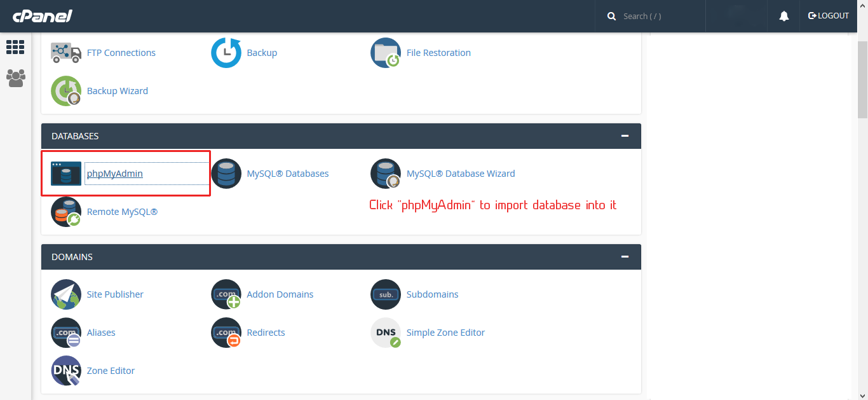This screenshot has width=868, height=400.
Task: Open the Site Publisher paper plane icon
Action: [66, 294]
